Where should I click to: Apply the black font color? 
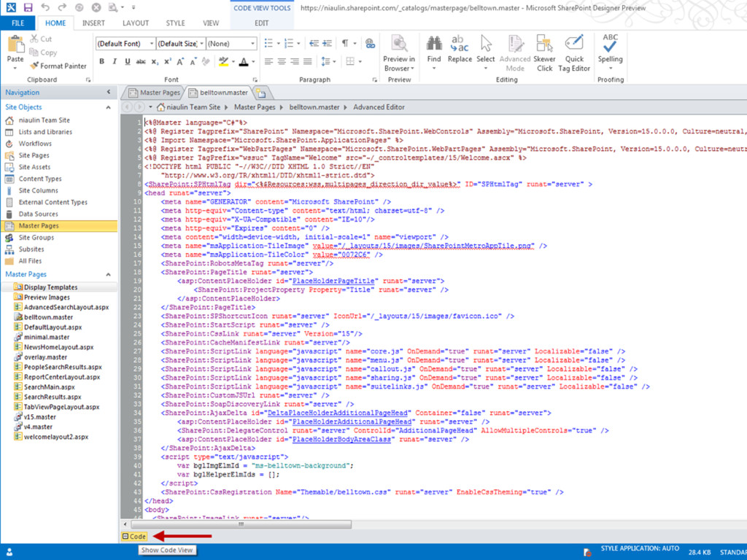[x=244, y=61]
